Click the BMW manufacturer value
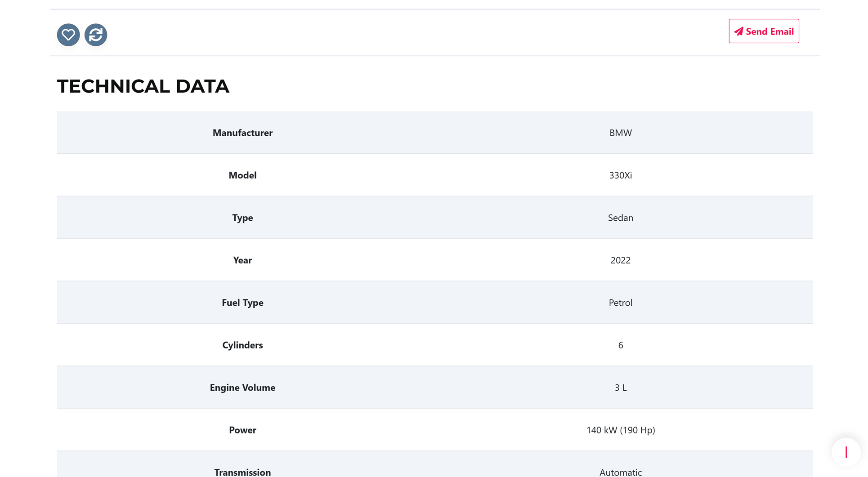Viewport: 868px width, 477px height. pos(620,133)
